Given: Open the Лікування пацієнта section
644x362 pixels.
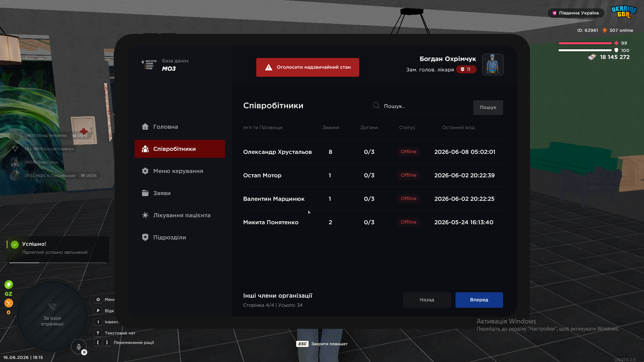Looking at the screenshot, I should [x=180, y=215].
